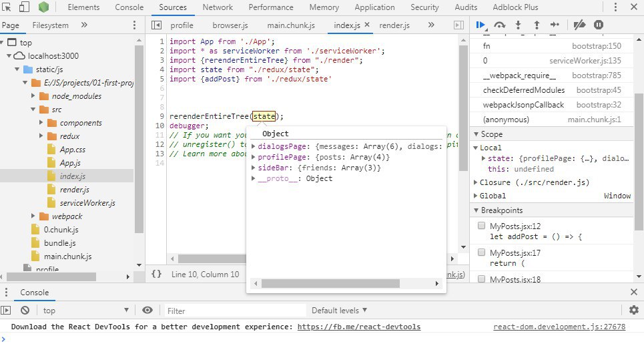This screenshot has height=358, width=644.
Task: Expand the dialogsPage object property
Action: [254, 146]
